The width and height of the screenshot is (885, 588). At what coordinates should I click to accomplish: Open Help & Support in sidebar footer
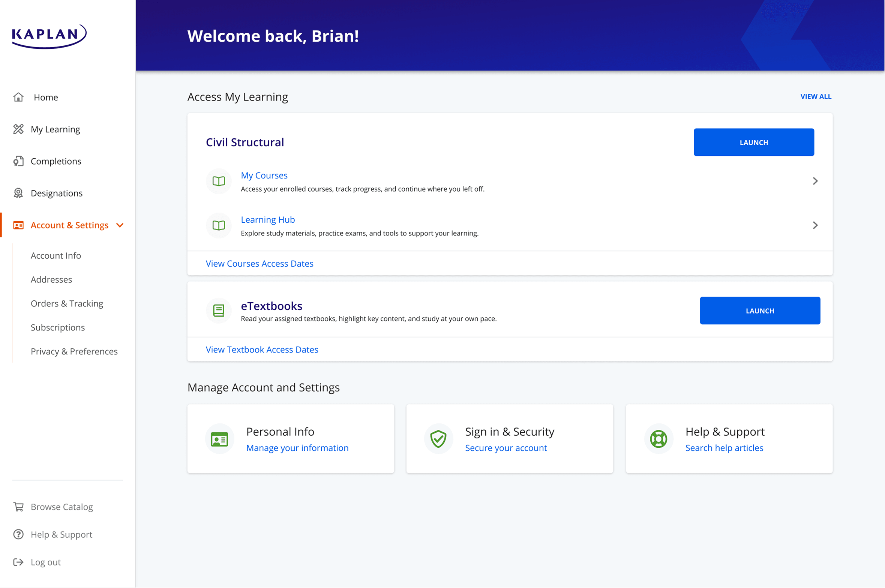coord(61,534)
